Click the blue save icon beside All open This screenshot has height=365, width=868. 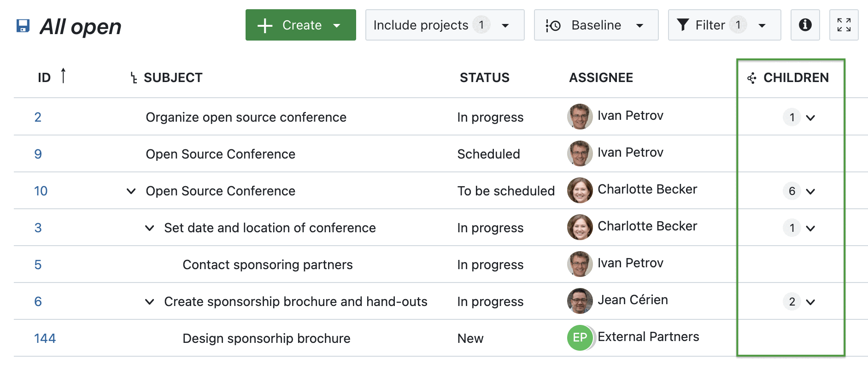pos(23,26)
